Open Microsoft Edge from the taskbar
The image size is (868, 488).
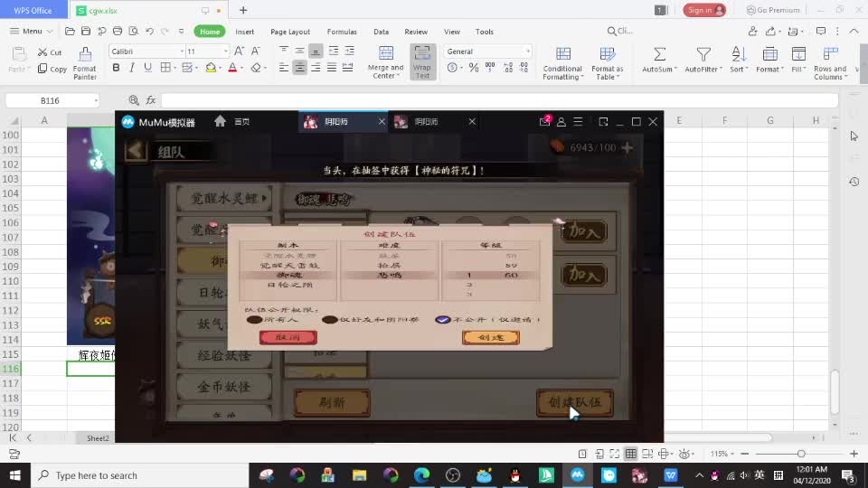coord(422,475)
